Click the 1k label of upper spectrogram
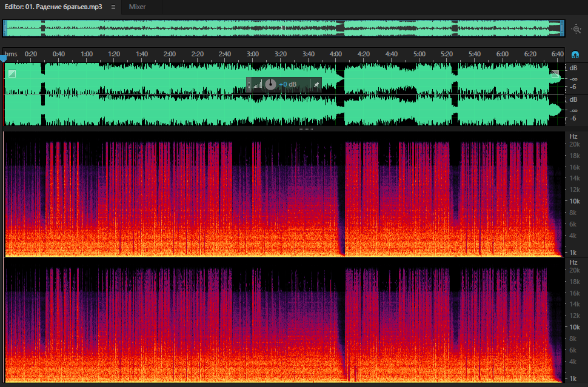 (573, 253)
